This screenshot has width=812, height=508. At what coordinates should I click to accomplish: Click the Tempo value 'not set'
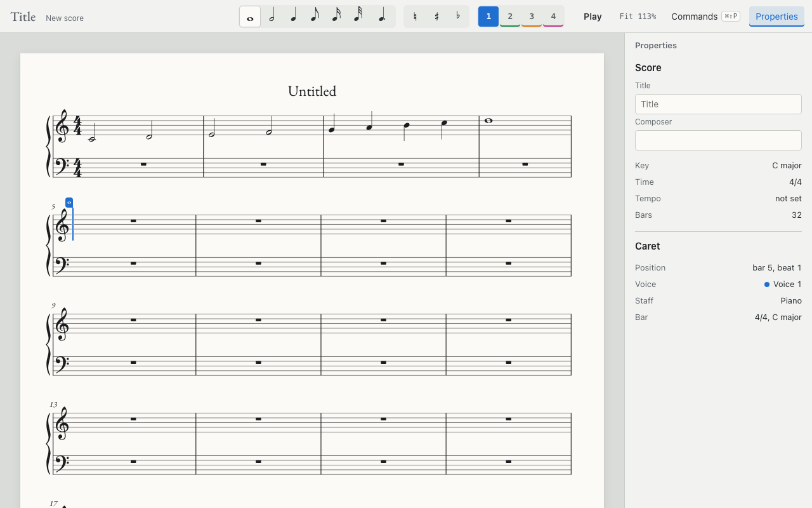point(788,199)
